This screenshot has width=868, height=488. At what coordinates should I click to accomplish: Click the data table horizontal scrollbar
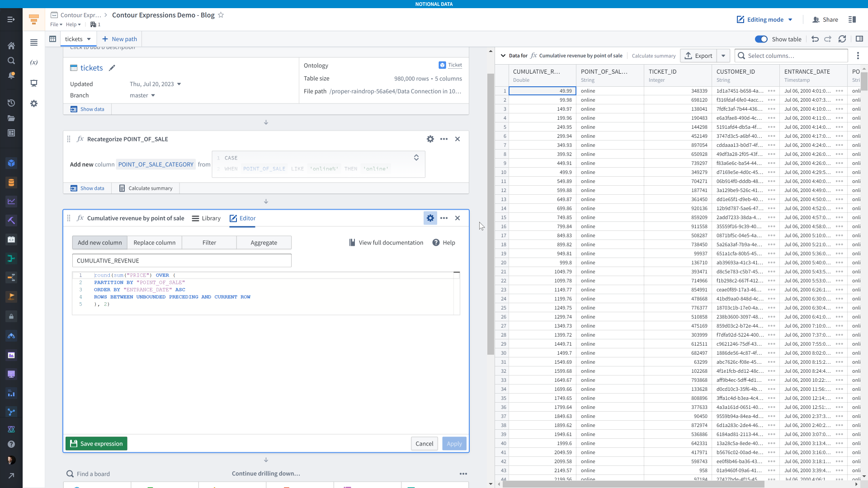coord(633,484)
